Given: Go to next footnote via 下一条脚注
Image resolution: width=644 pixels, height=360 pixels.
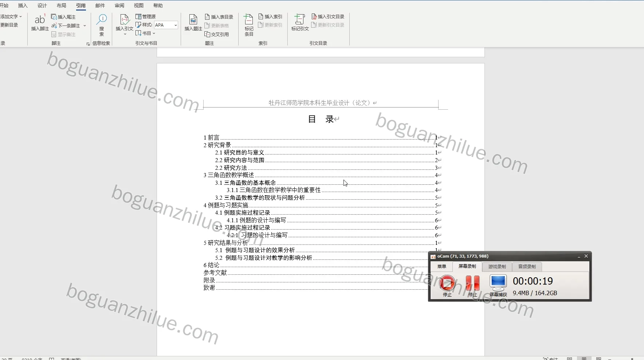Looking at the screenshot, I should (x=66, y=26).
